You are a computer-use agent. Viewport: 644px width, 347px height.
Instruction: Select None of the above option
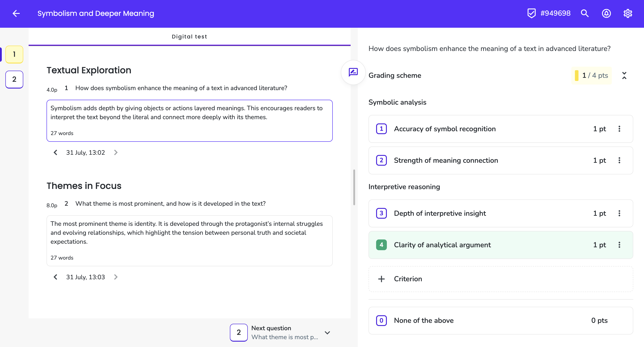(381, 320)
